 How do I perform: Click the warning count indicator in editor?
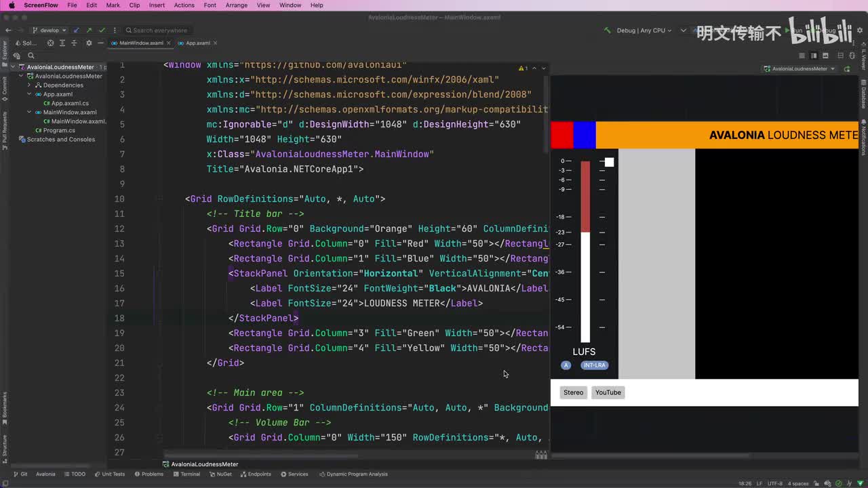coord(523,68)
